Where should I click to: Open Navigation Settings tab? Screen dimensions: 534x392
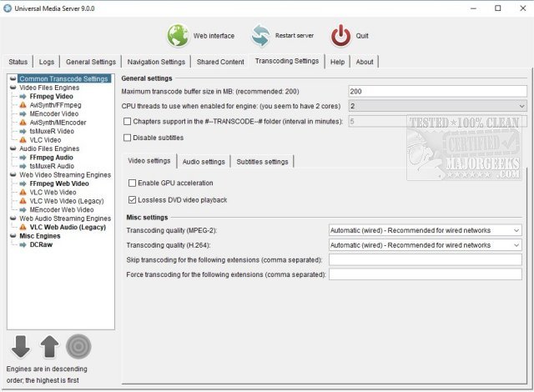click(156, 62)
